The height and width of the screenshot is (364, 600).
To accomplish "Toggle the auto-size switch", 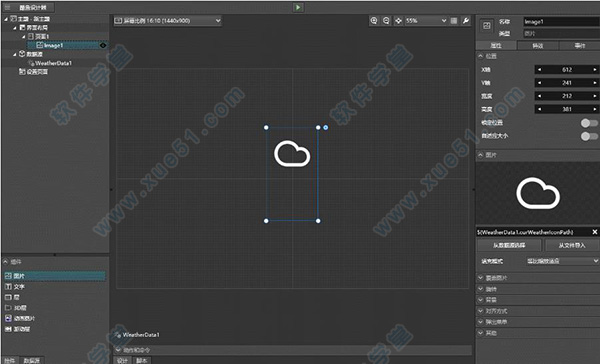I will click(589, 136).
